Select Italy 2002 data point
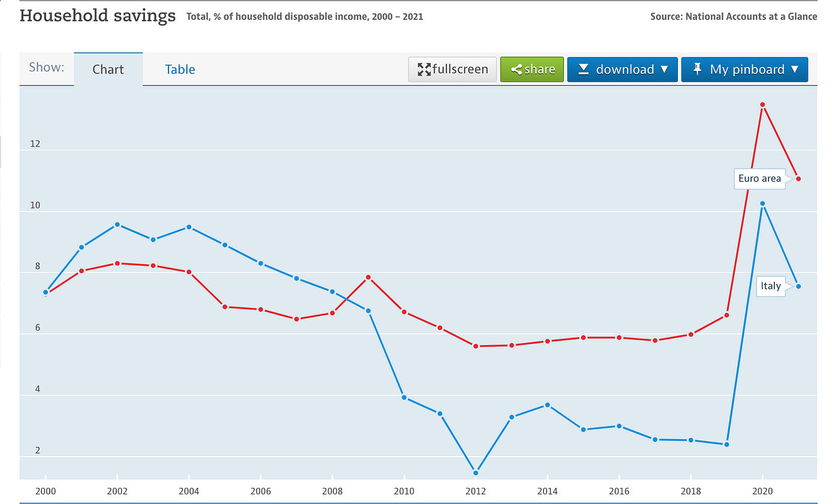Image resolution: width=832 pixels, height=504 pixels. point(117,225)
